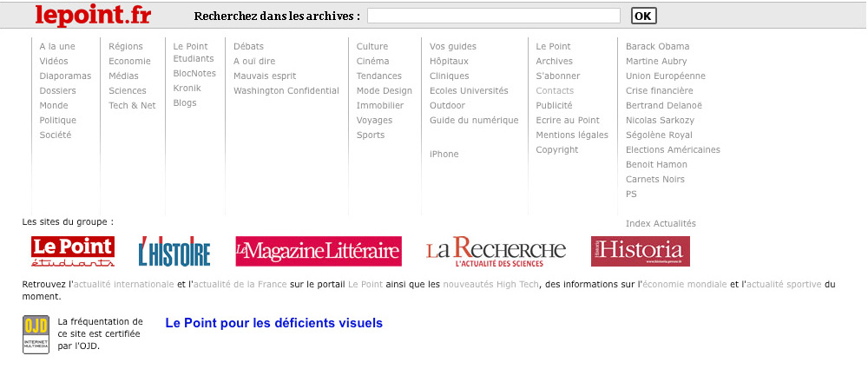Go to A la une
The width and height of the screenshot is (868, 369).
click(x=57, y=47)
